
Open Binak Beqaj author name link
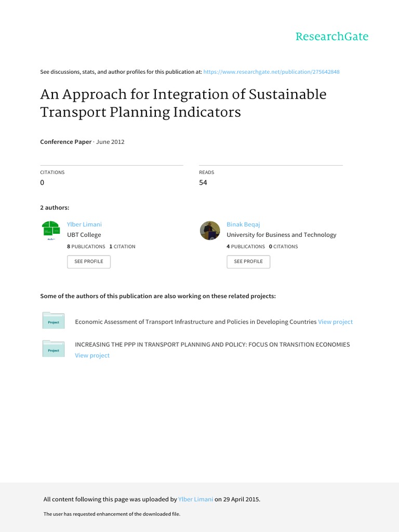pos(243,224)
